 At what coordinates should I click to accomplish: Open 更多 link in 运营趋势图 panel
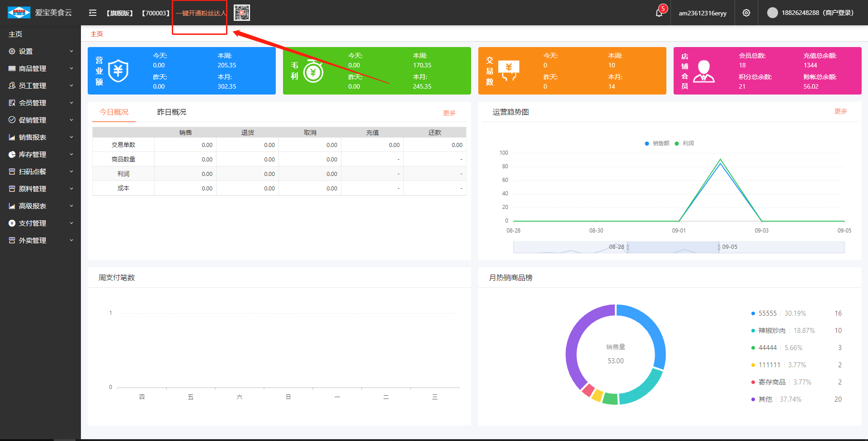840,111
